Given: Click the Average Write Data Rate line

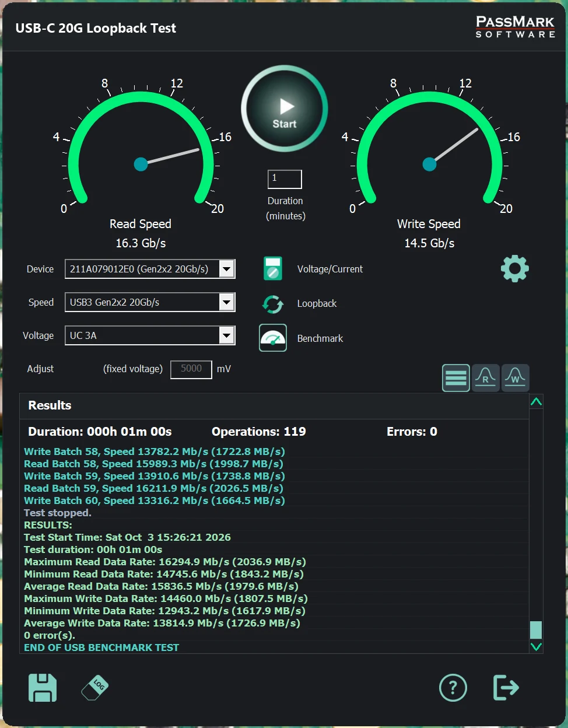Looking at the screenshot, I should pos(162,623).
